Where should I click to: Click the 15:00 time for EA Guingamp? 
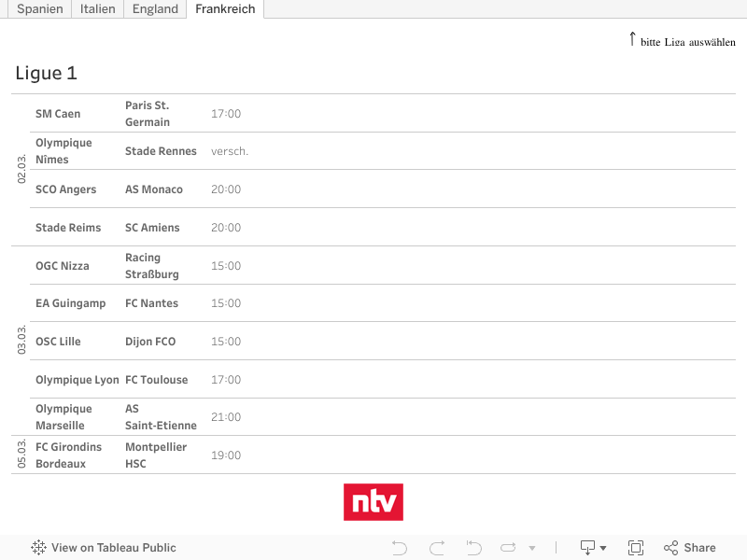(226, 303)
